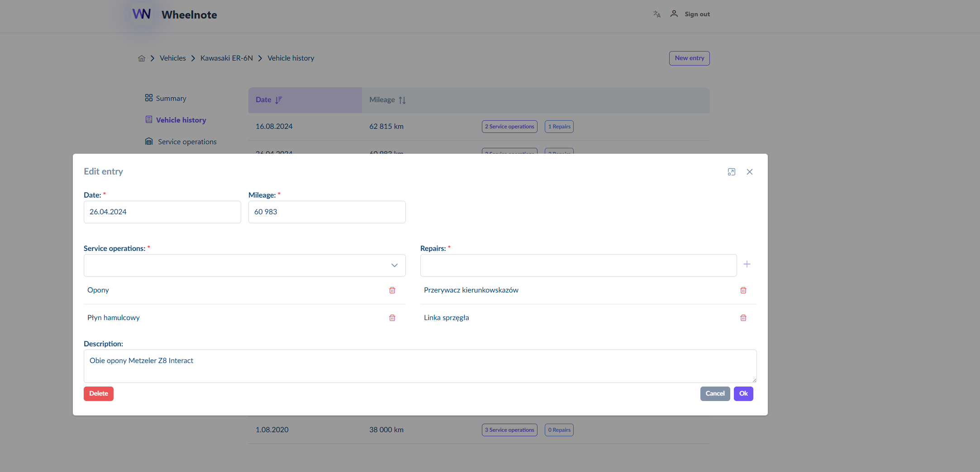Sort table by Date column icon

(279, 100)
